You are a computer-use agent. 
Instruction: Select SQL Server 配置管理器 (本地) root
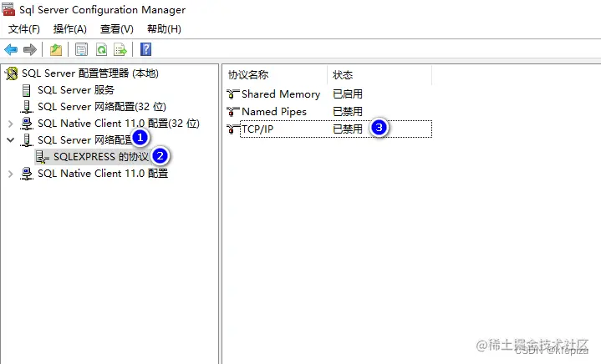90,73
